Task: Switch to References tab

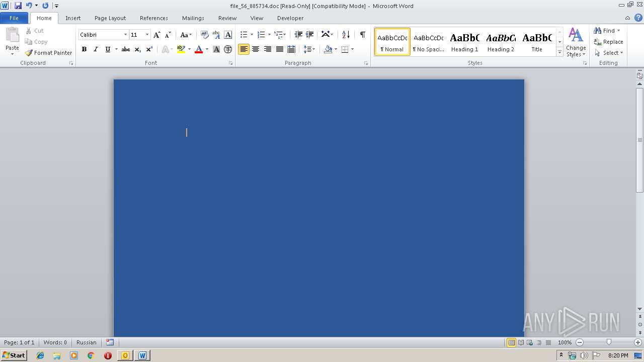Action: [154, 18]
